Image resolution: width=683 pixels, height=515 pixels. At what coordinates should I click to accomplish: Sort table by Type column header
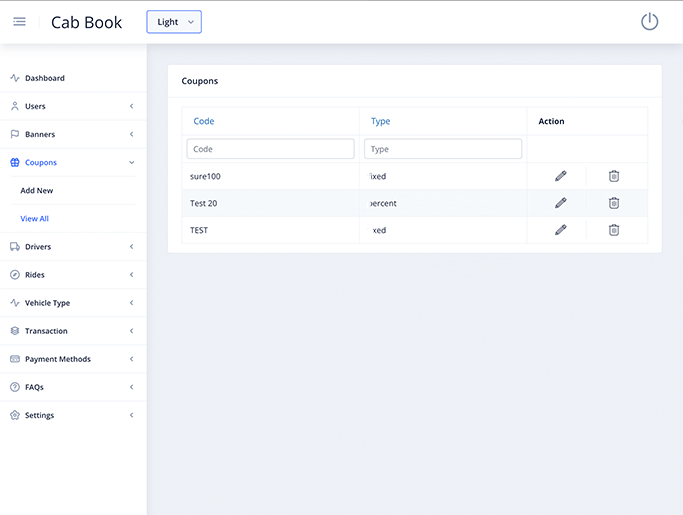(380, 121)
